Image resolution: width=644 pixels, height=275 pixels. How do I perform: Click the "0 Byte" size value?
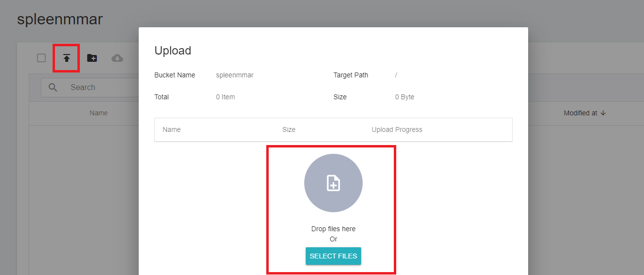405,97
